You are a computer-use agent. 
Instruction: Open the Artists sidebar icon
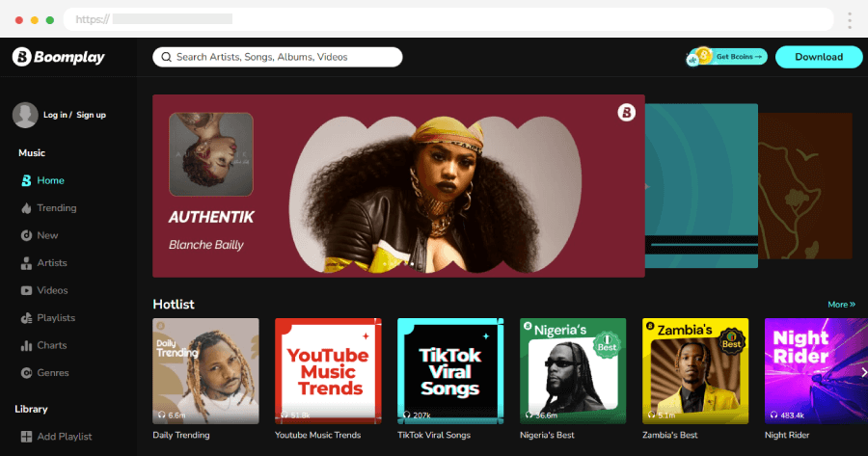click(27, 263)
